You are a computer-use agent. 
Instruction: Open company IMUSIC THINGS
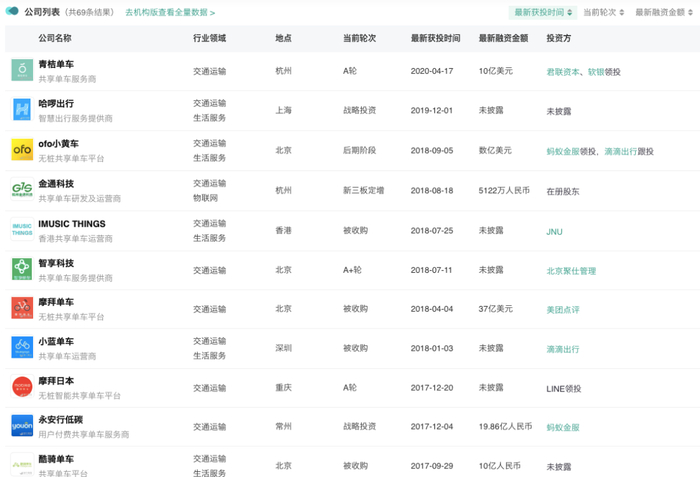(x=72, y=224)
